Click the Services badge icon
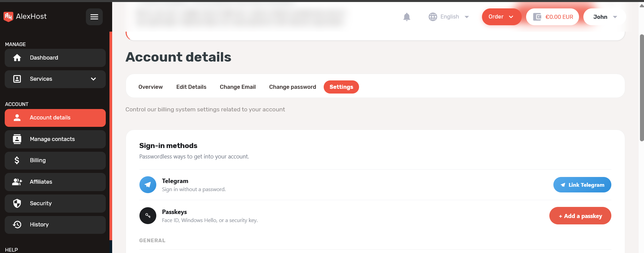 17,79
